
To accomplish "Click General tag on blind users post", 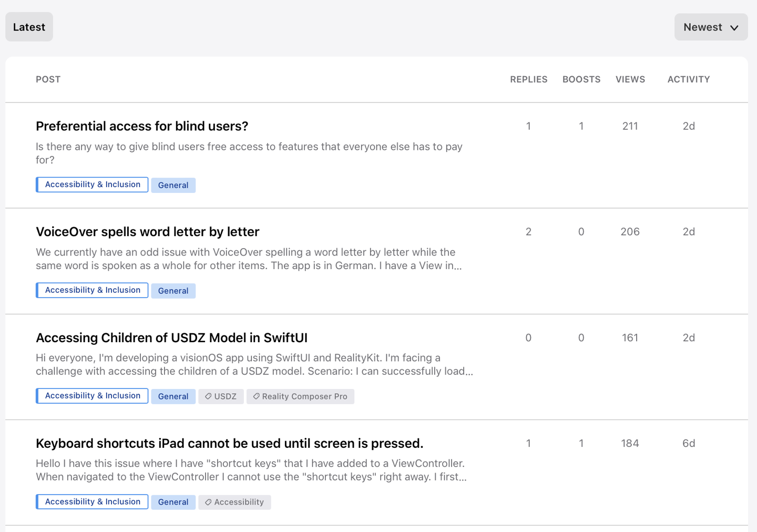I will 173,185.
